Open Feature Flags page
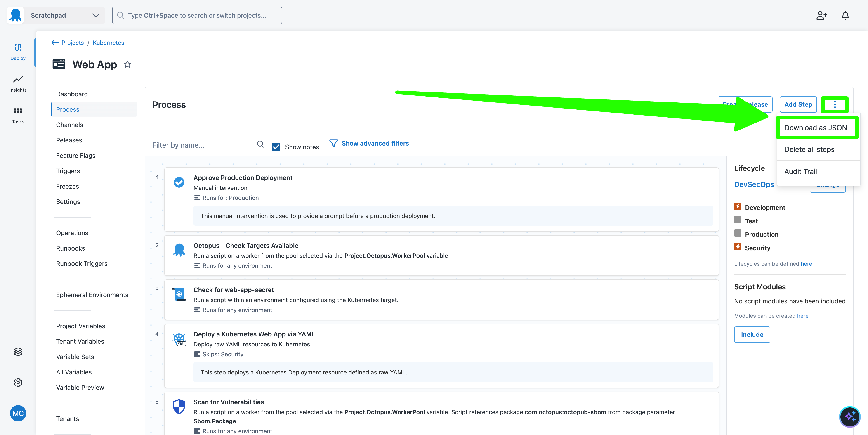This screenshot has width=868, height=435. [75, 155]
